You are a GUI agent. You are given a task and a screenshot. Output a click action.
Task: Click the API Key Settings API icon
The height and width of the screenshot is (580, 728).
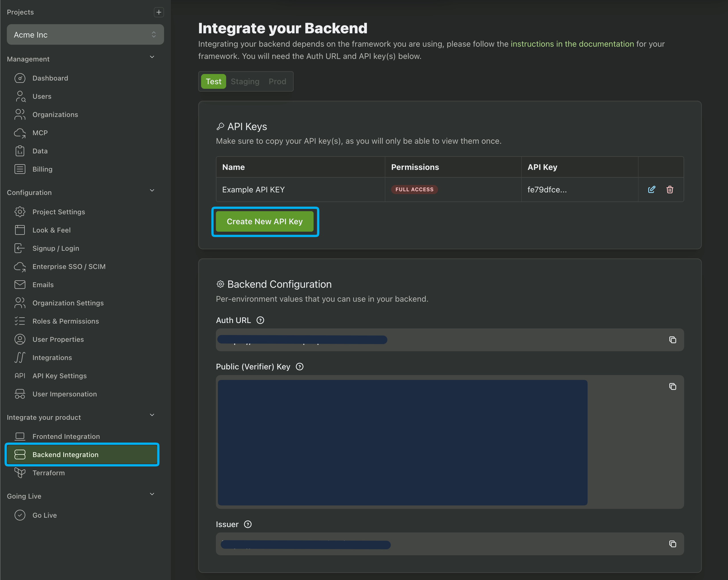[20, 376]
